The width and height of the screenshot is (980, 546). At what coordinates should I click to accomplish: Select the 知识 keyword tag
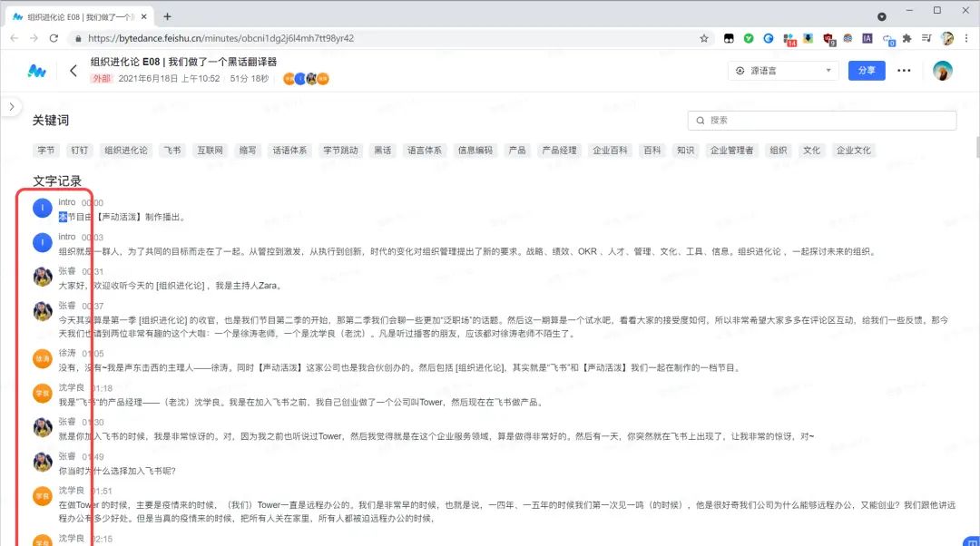click(685, 150)
